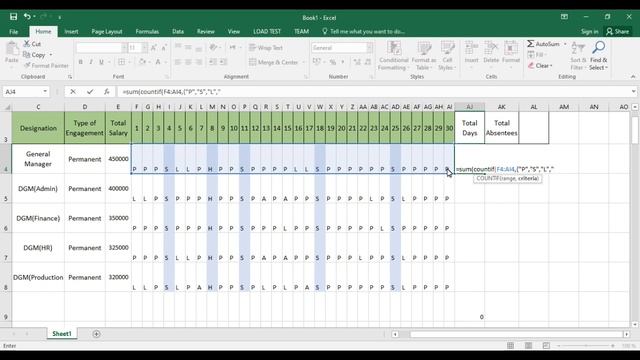The image size is (640, 360).
Task: Add a new sheet with plus button
Action: click(96, 334)
